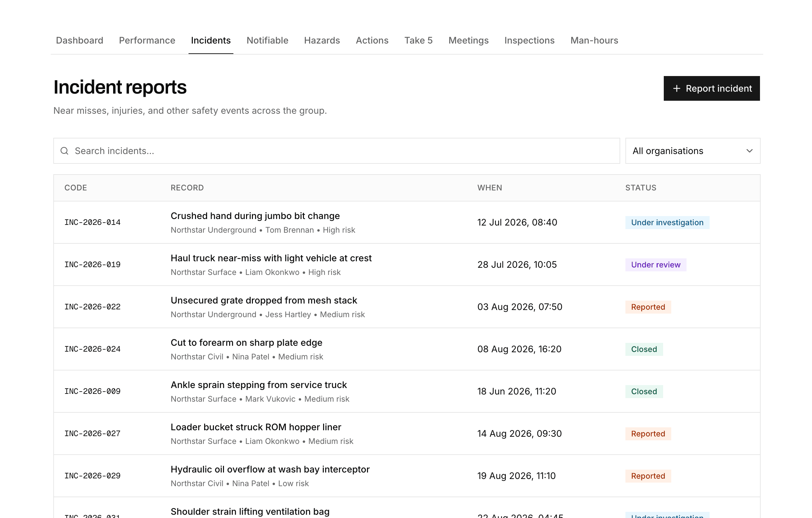This screenshot has width=812, height=518.
Task: Expand the All organisations chevron
Action: click(x=749, y=151)
